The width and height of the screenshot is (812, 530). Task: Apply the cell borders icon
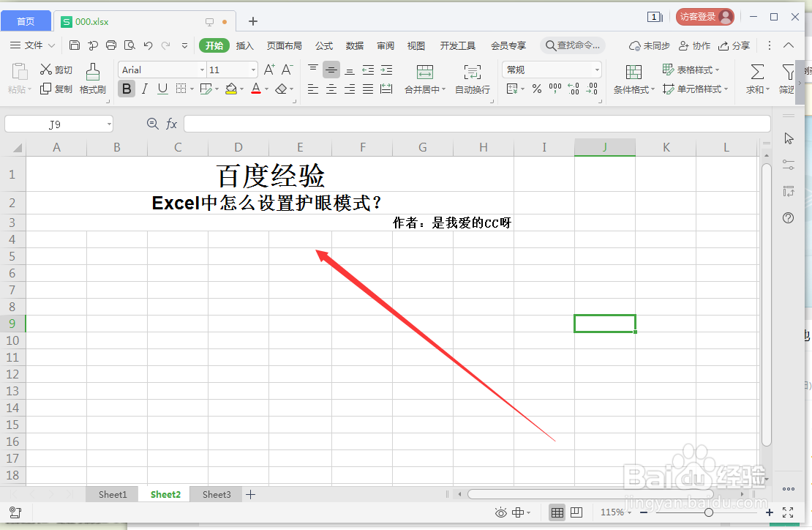[181, 89]
